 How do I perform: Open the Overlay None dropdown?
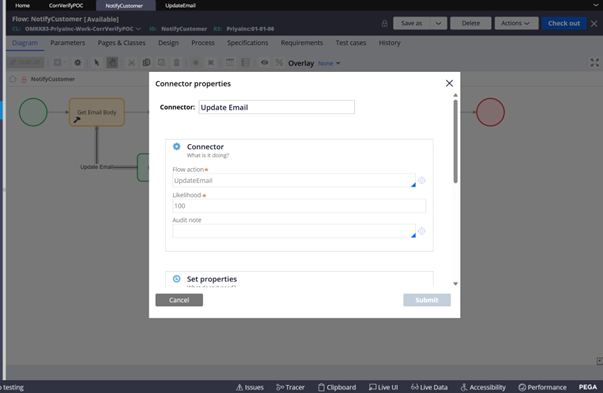click(x=329, y=63)
